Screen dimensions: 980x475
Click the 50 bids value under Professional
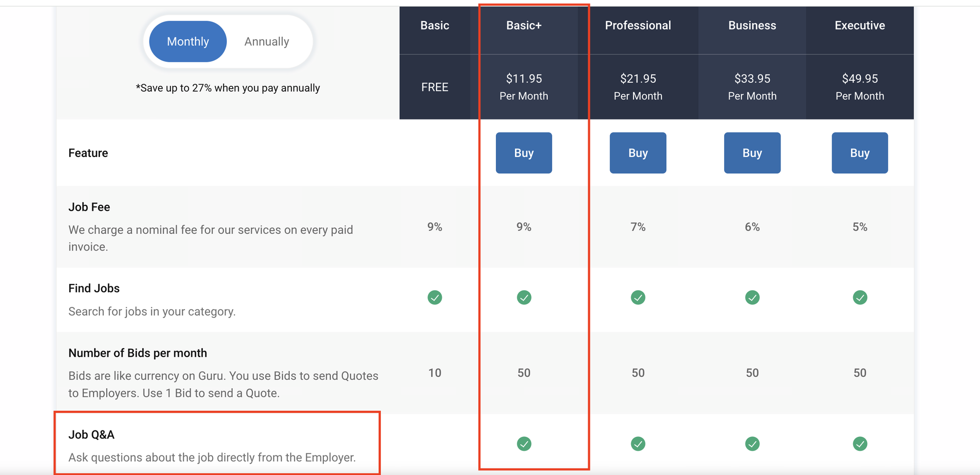[x=638, y=373]
